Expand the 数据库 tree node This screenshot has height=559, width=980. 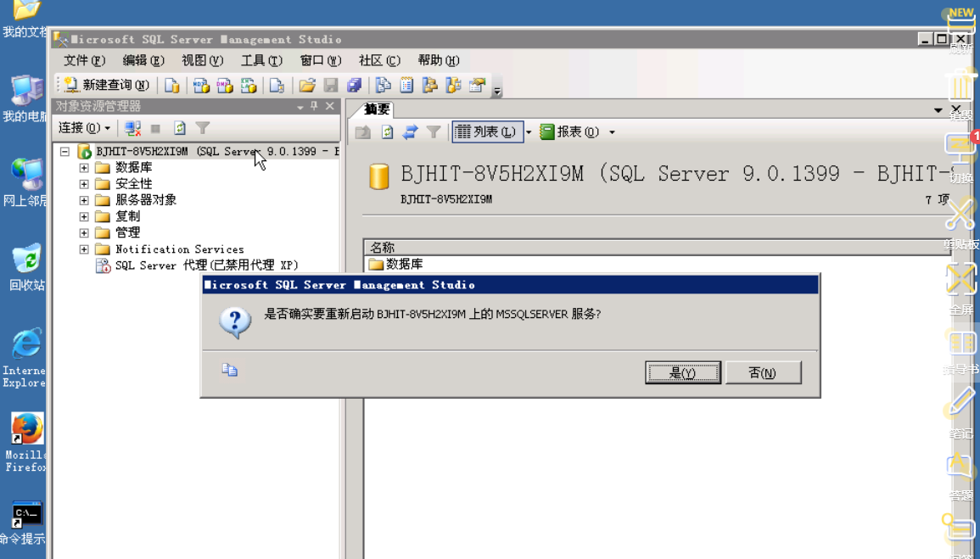point(83,167)
